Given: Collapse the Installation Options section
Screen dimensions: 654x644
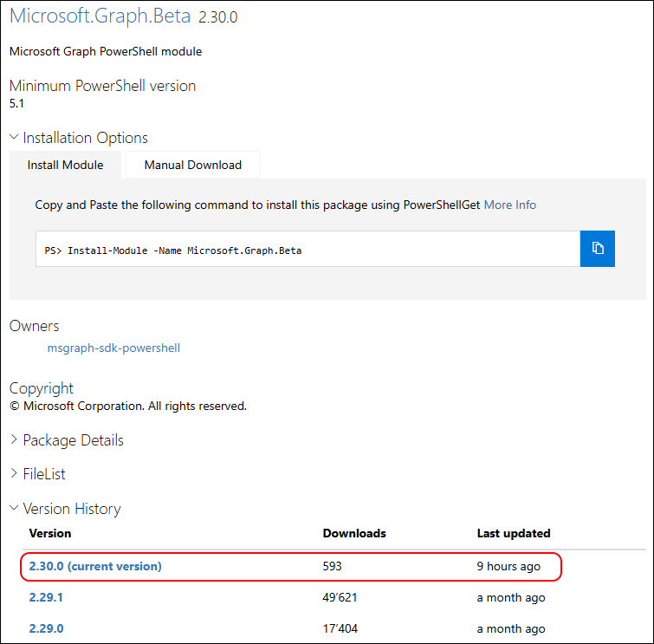Looking at the screenshot, I should click(x=79, y=138).
